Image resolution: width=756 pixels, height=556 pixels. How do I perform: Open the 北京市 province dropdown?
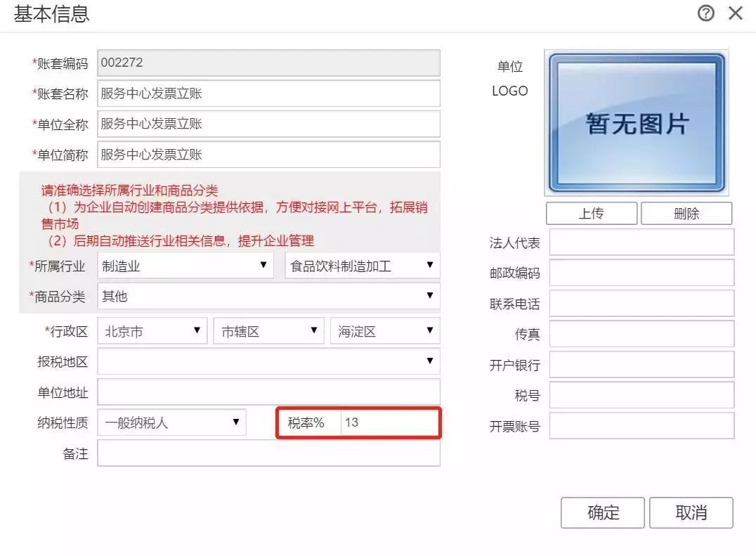coord(152,331)
